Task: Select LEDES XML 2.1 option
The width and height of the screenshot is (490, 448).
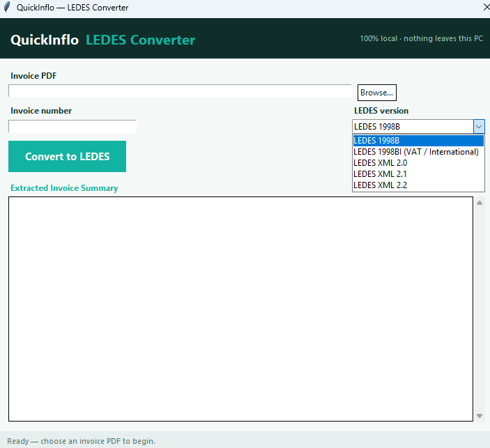Action: click(x=418, y=174)
